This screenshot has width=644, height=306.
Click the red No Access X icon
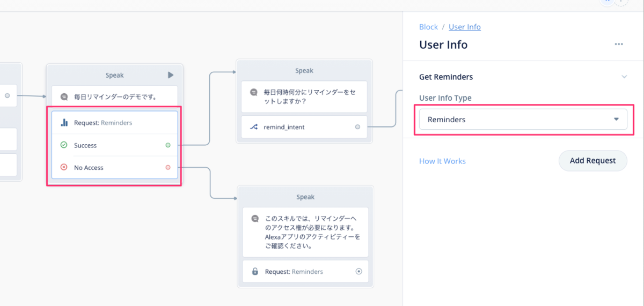pos(64,168)
